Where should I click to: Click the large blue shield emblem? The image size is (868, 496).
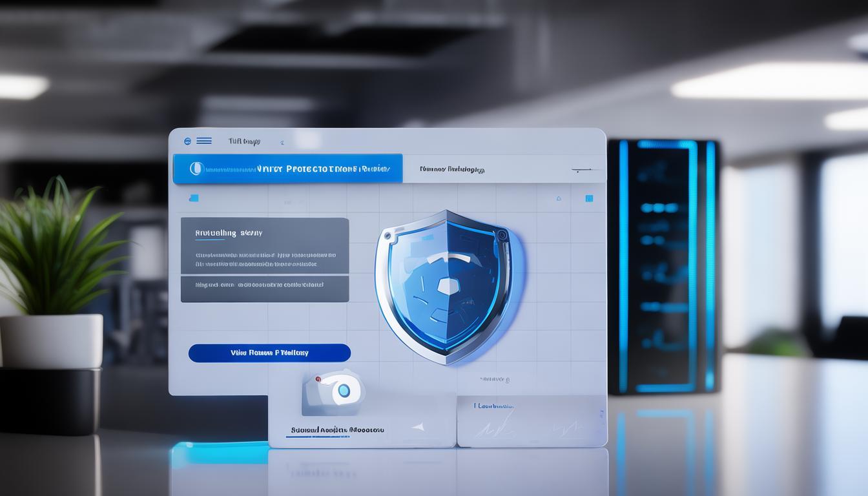click(446, 285)
